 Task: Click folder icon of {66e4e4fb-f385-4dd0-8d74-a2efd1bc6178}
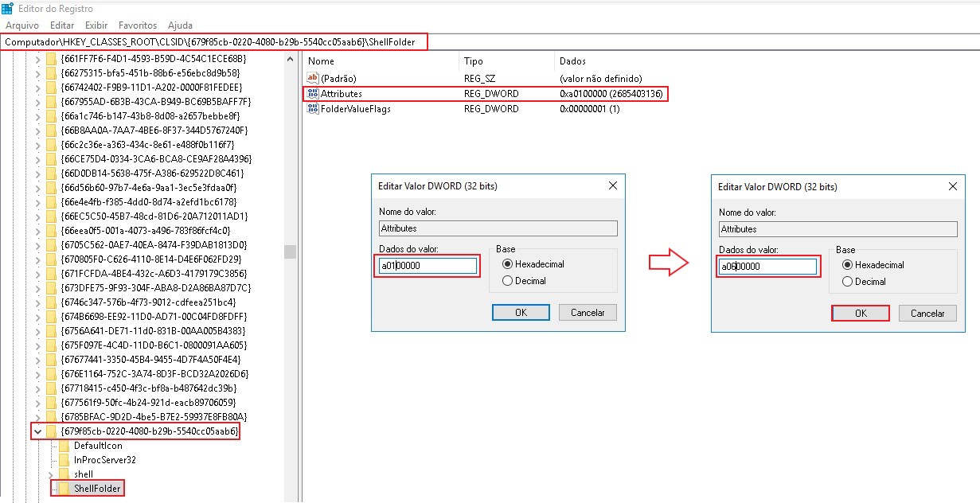pos(52,202)
